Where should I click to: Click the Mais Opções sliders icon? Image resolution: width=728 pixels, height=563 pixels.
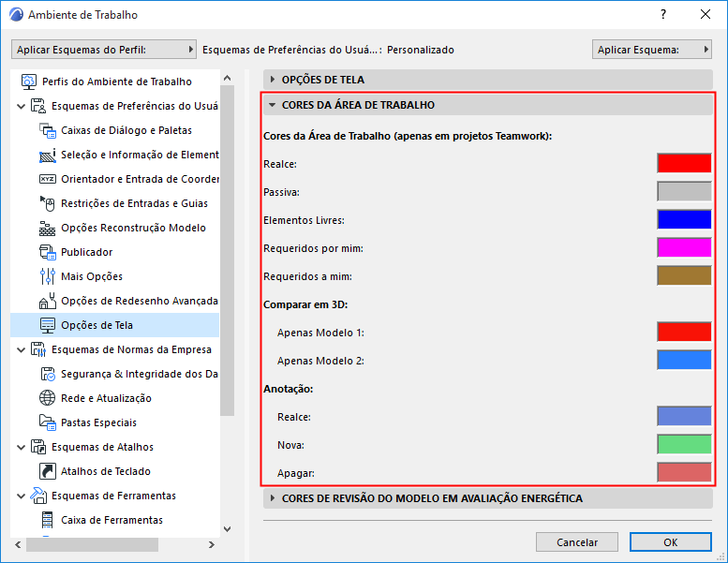click(48, 276)
